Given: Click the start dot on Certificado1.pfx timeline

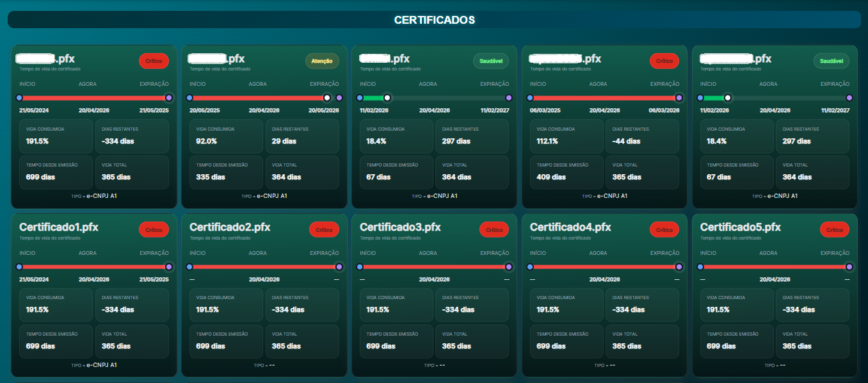Looking at the screenshot, I should [x=19, y=266].
